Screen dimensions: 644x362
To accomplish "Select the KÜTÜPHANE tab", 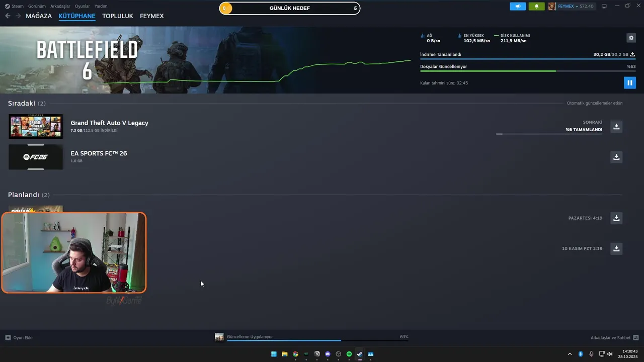I will 76,16.
